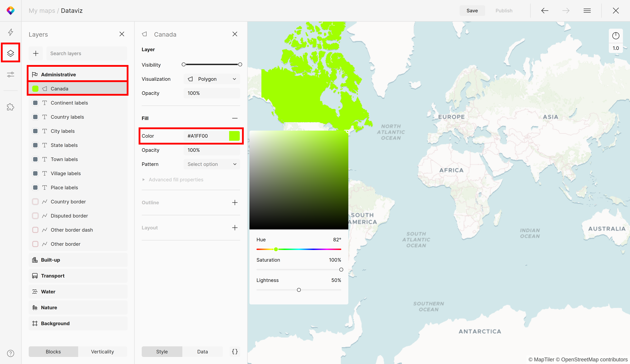Click the green fill color swatch

click(234, 136)
